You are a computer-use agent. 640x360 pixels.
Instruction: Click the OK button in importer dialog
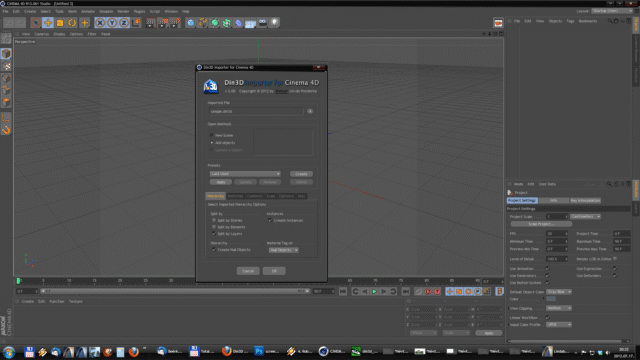pyautogui.click(x=274, y=271)
